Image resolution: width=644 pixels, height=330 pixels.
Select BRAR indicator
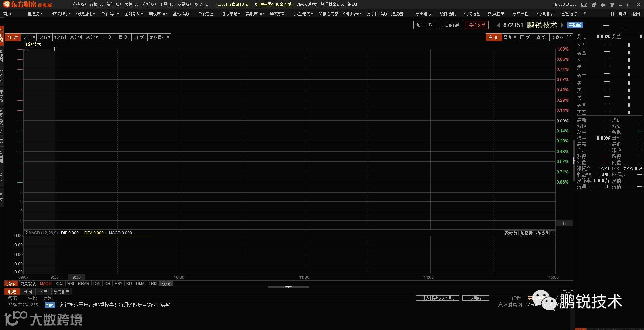pos(84,284)
